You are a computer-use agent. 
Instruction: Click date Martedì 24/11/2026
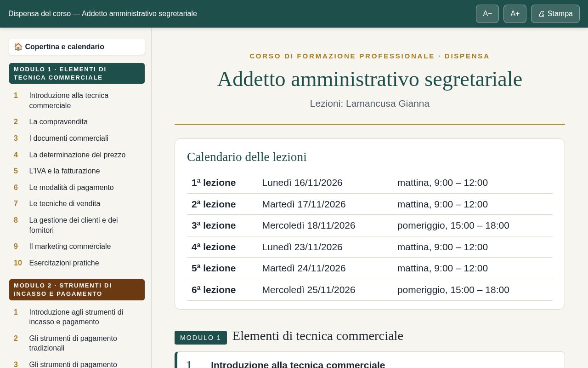point(304,268)
